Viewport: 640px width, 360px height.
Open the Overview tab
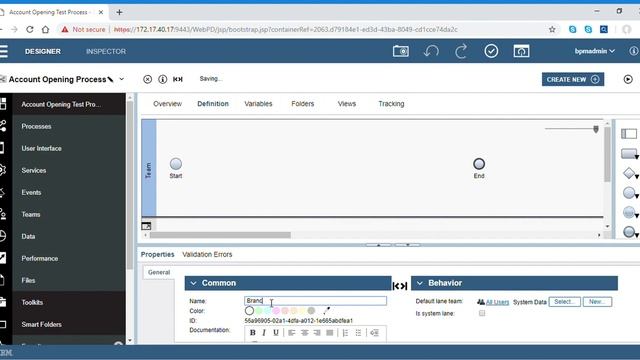(167, 104)
